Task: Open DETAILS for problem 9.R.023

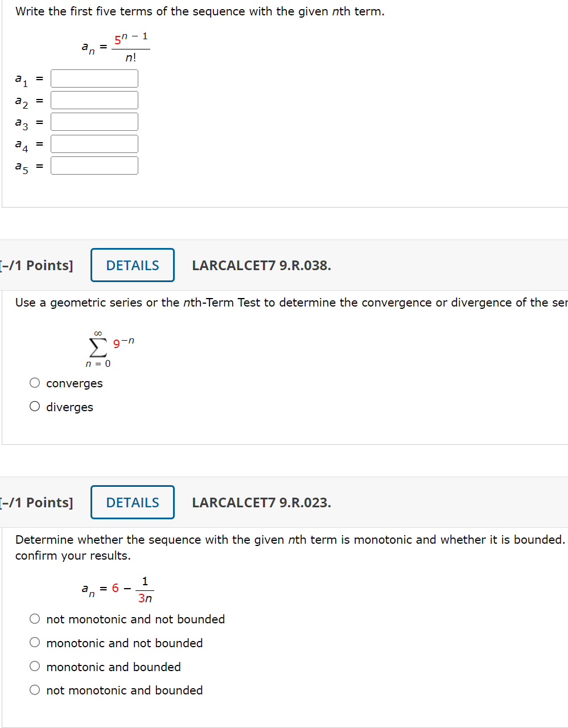Action: pyautogui.click(x=132, y=502)
